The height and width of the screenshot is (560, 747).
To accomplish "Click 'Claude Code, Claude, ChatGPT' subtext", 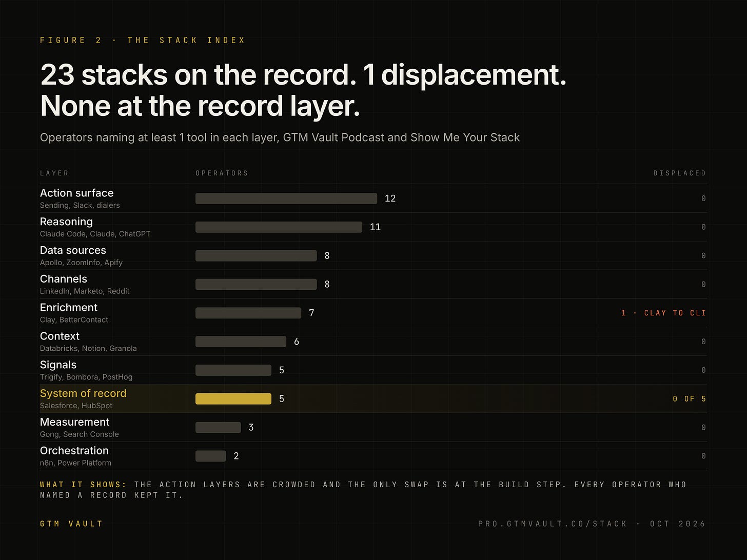I will click(95, 234).
